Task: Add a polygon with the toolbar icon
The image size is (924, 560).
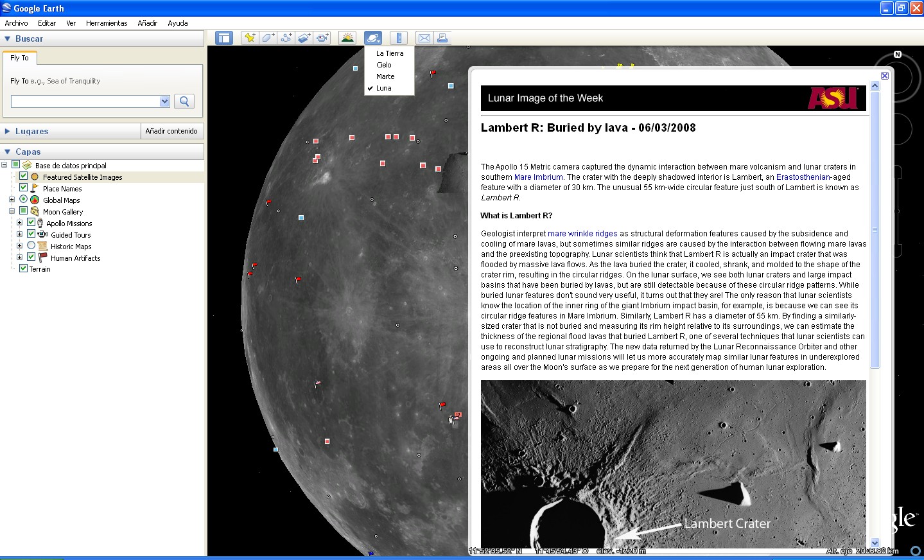Action: pos(268,38)
